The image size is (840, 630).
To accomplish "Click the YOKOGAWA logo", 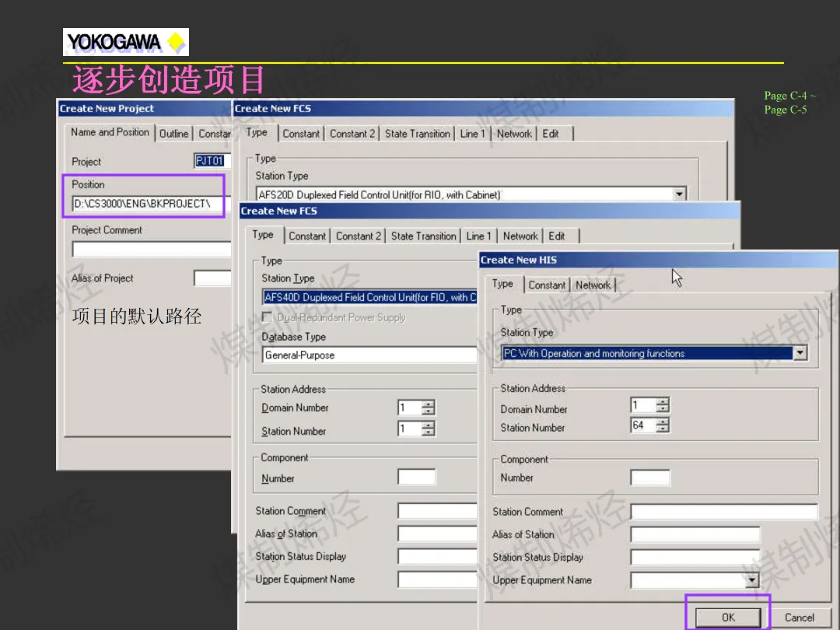I will tap(126, 42).
